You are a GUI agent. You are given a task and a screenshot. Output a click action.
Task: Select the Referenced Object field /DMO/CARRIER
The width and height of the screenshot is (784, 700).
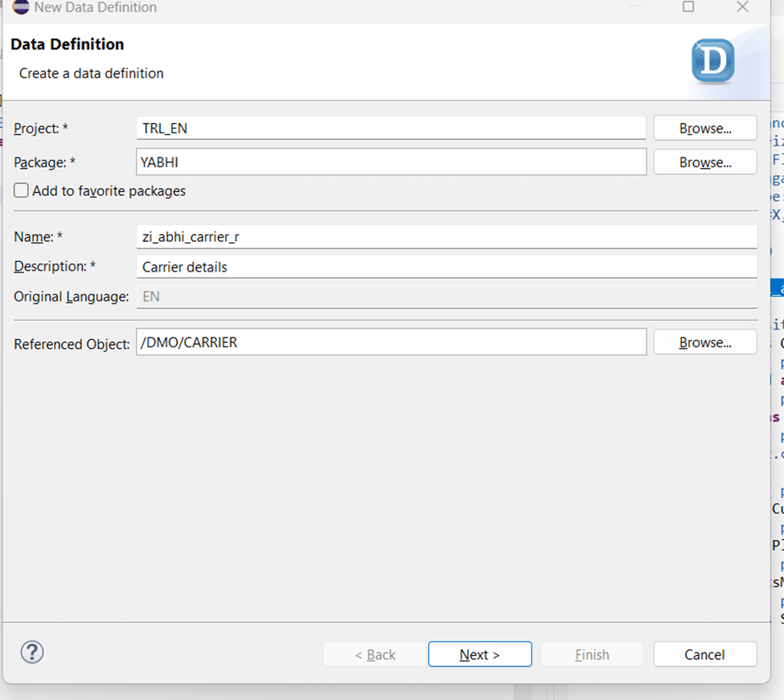[391, 342]
